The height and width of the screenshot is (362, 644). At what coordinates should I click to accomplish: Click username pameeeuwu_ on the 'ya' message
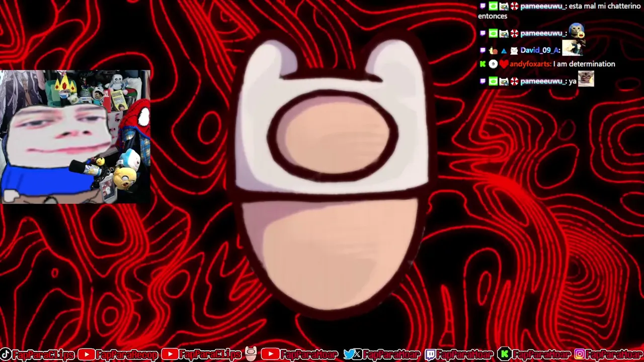[543, 81]
